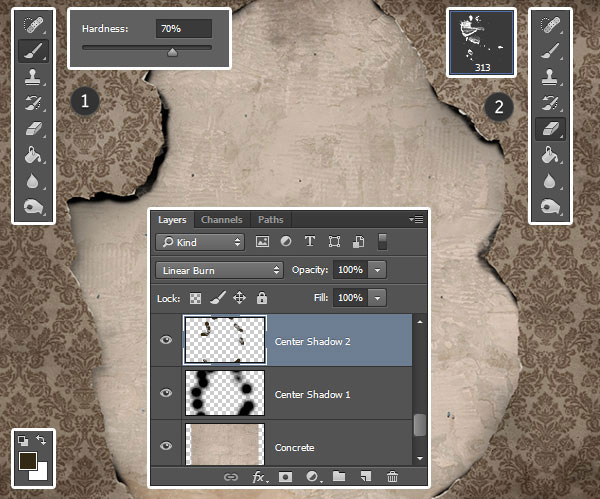The image size is (600, 499).
Task: Add a layer mask from panel bottom
Action: (285, 478)
